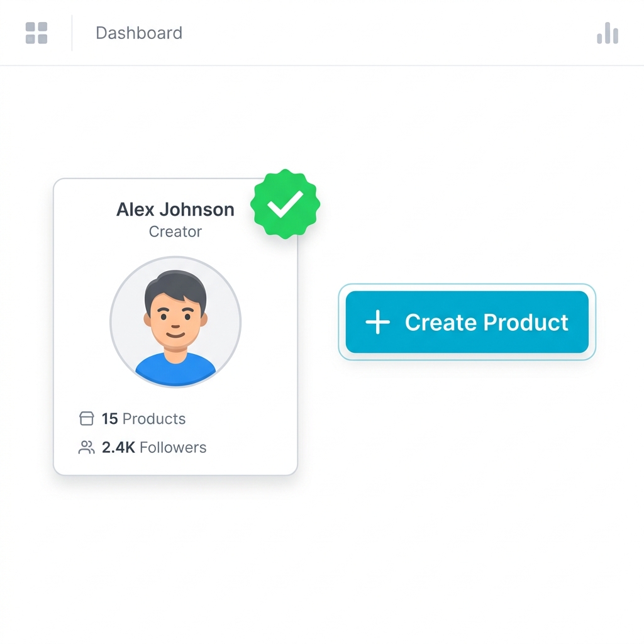
Task: Click the white checkmark inside the green badge
Action: (x=286, y=204)
